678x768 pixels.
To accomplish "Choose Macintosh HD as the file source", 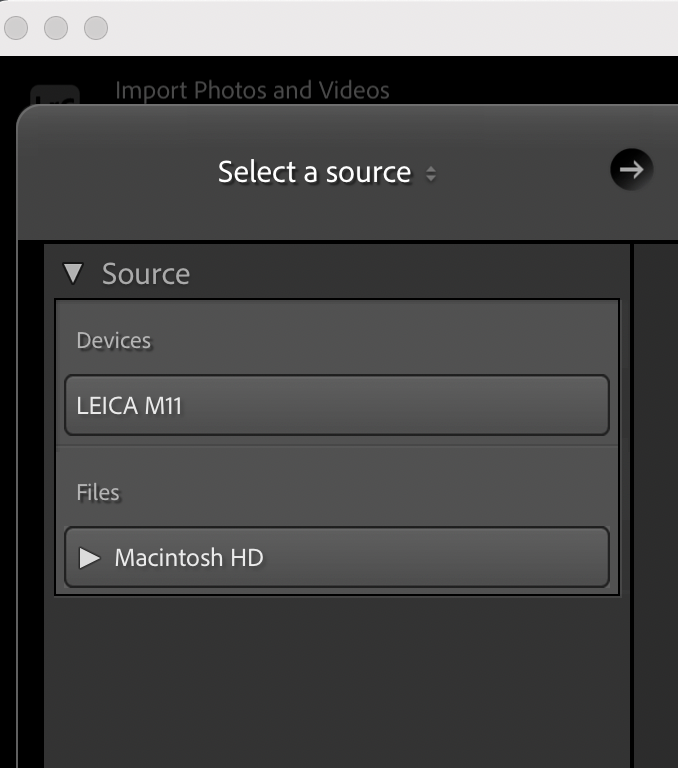I will 189,558.
